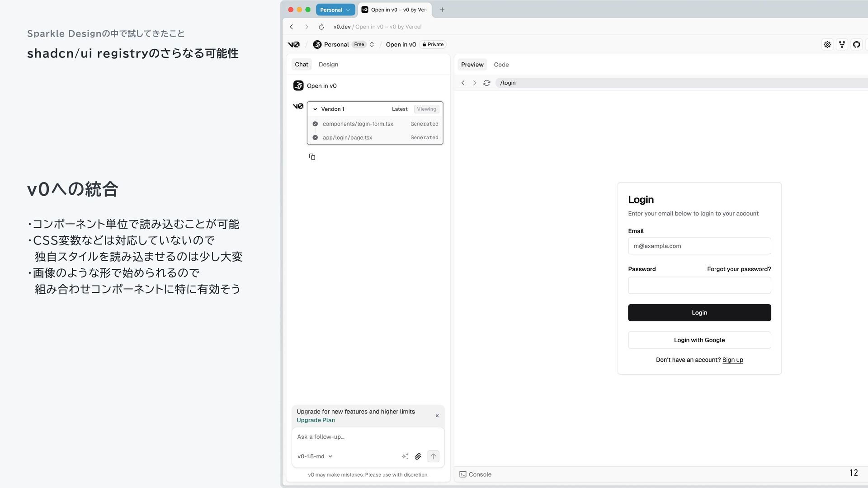Click the Personal workspace avatar icon

click(x=317, y=44)
